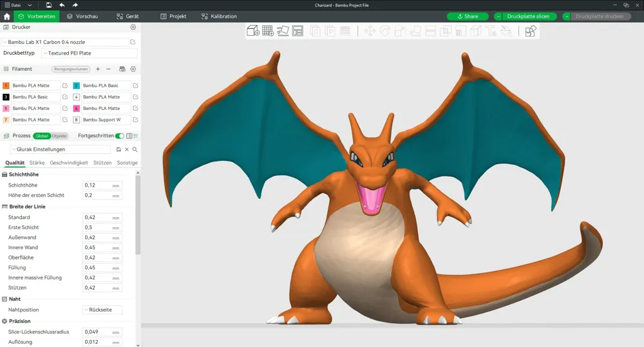Click the Save project disk icon
This screenshot has width=644, height=347.
coord(48,5)
